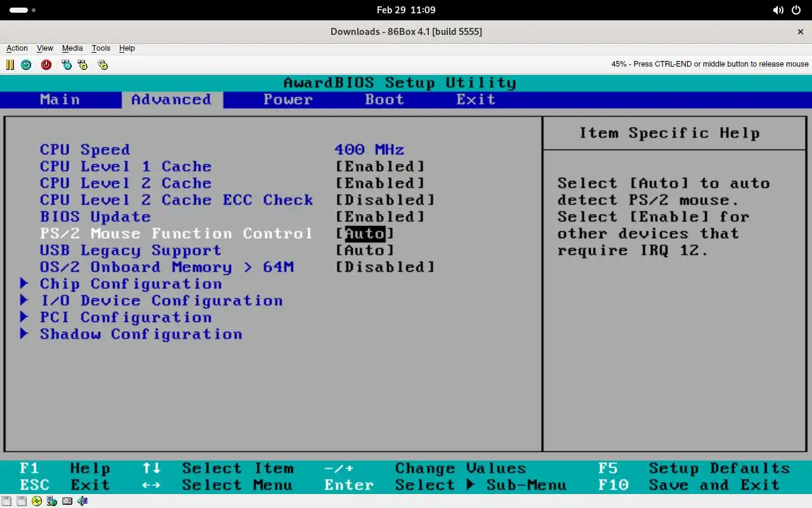Pause the emulation with the pause icon
This screenshot has width=812, height=508.
10,64
